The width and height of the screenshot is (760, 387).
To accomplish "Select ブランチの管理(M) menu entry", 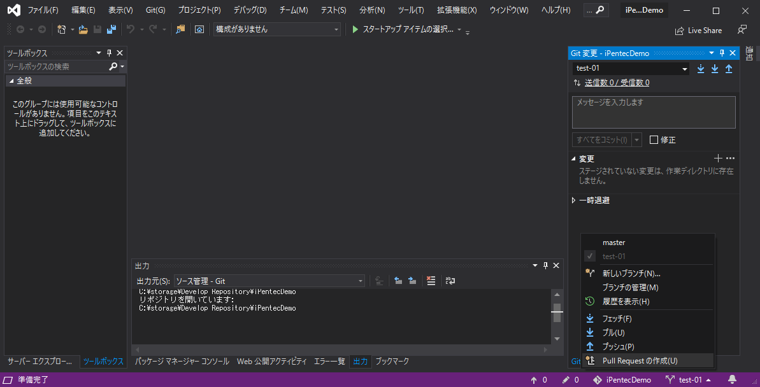I will (x=648, y=288).
